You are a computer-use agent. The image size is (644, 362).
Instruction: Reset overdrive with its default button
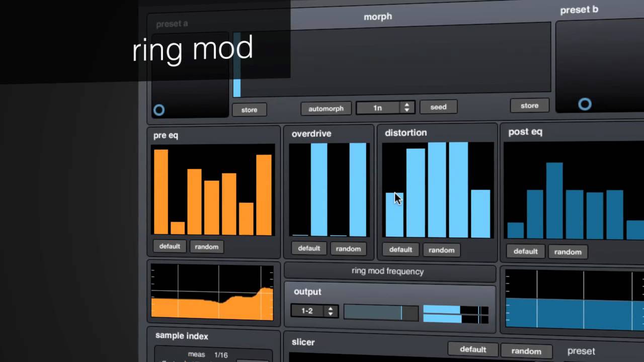[309, 248]
